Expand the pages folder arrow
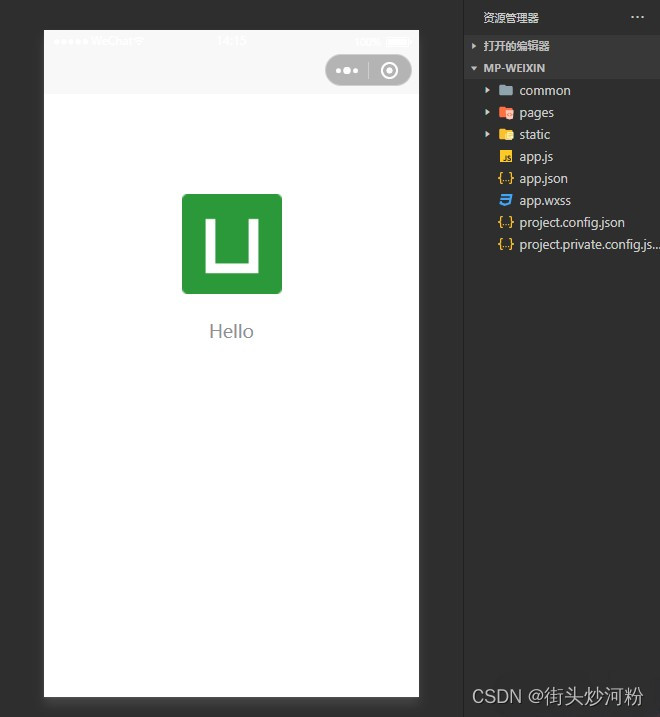The image size is (660, 717). click(x=487, y=112)
